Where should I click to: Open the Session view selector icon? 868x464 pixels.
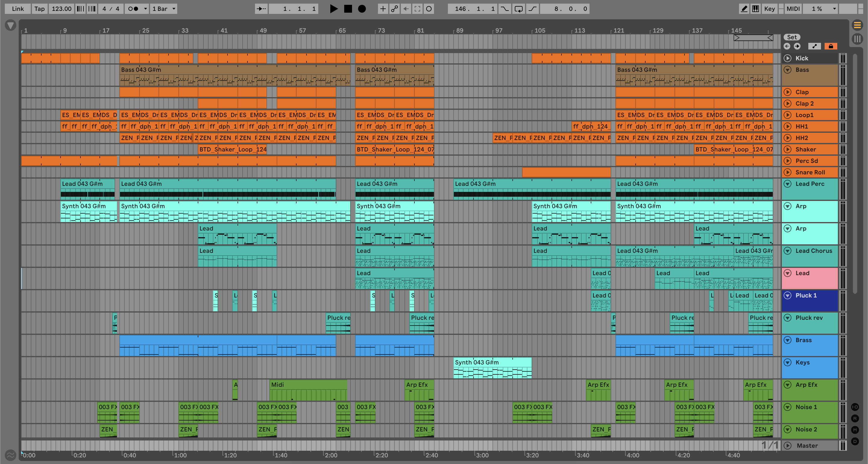point(857,39)
